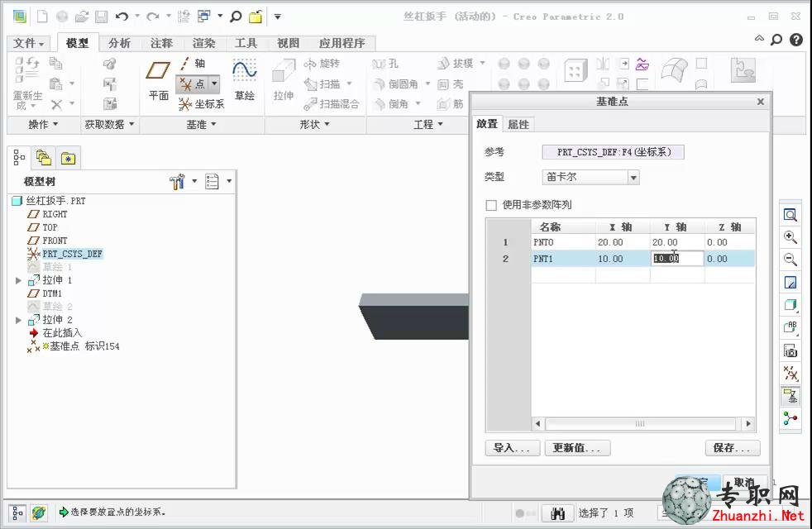Screen dimensions: 812x529
Task: Open the Point tool dropdown arrow
Action: pos(214,83)
